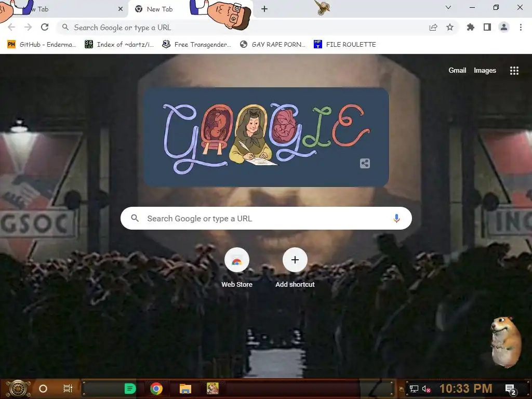
Task: Click the Google search box
Action: (266, 218)
